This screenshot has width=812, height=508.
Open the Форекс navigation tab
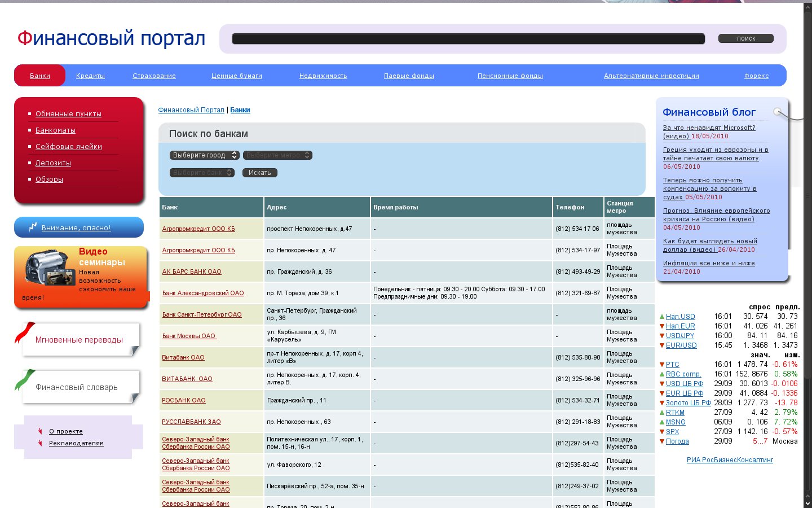click(756, 76)
